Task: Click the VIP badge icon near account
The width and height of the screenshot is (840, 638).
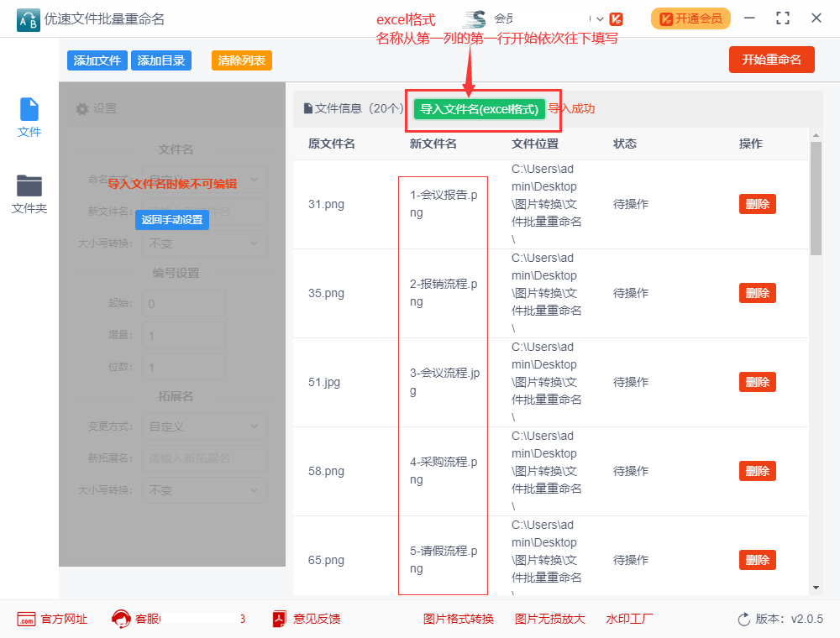Action: (x=616, y=19)
